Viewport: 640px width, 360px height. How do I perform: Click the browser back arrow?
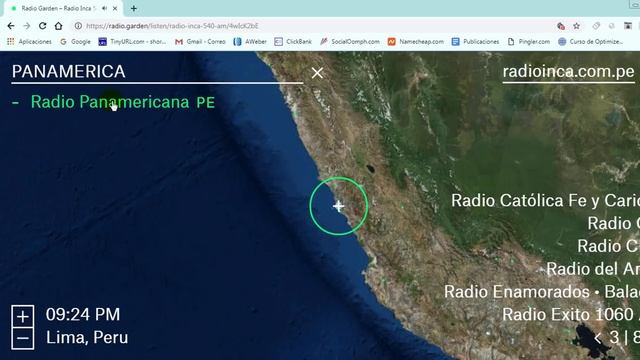pyautogui.click(x=11, y=26)
